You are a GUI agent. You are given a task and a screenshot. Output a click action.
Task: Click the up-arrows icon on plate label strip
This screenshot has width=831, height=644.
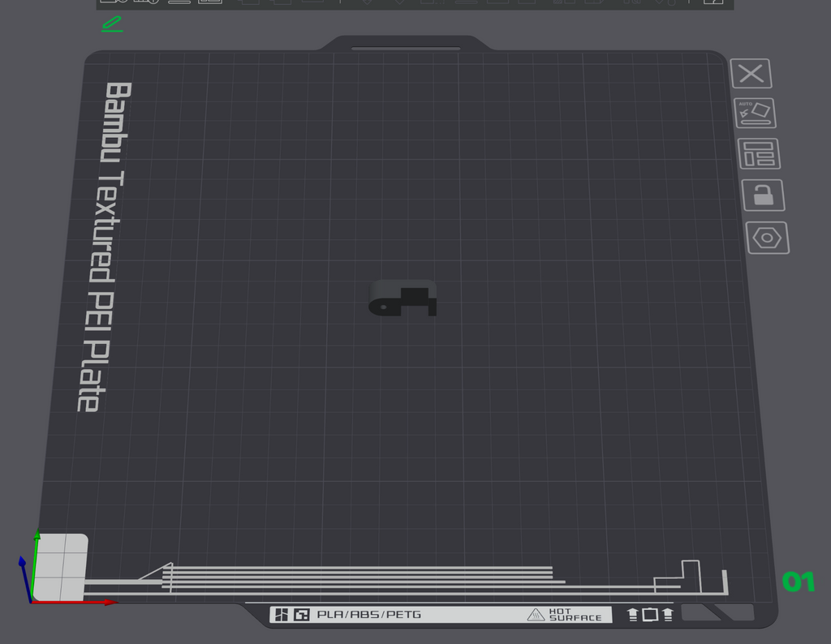click(x=650, y=614)
